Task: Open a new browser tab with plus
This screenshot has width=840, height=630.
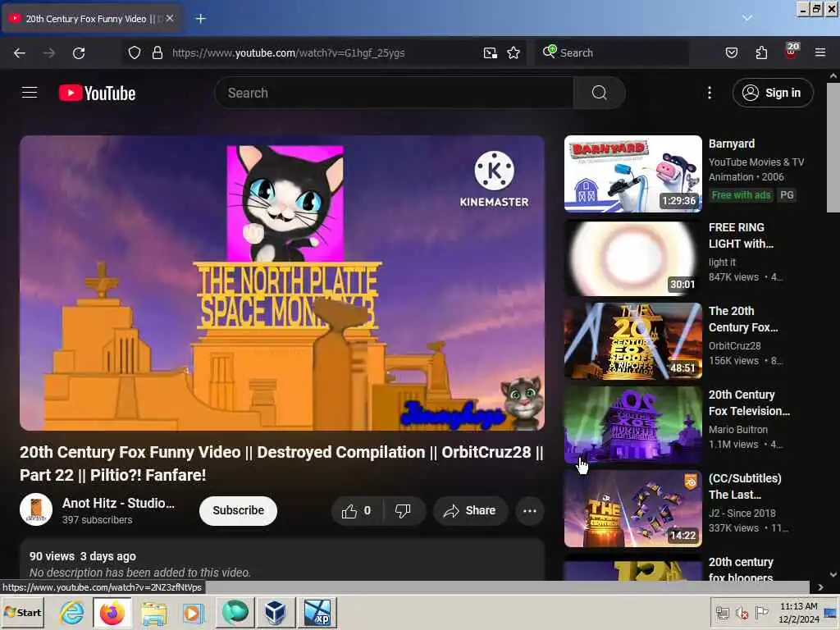Action: pos(200,19)
